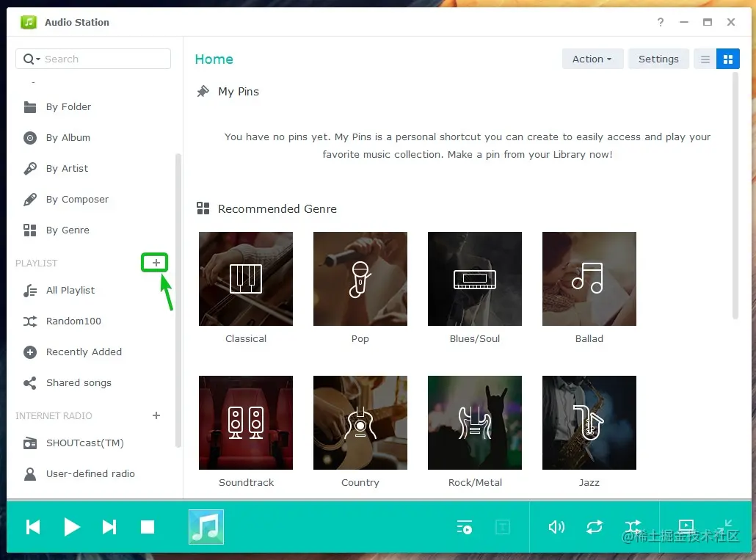Click the Audio Station app icon
Viewport: 756px width, 560px height.
pyautogui.click(x=29, y=22)
